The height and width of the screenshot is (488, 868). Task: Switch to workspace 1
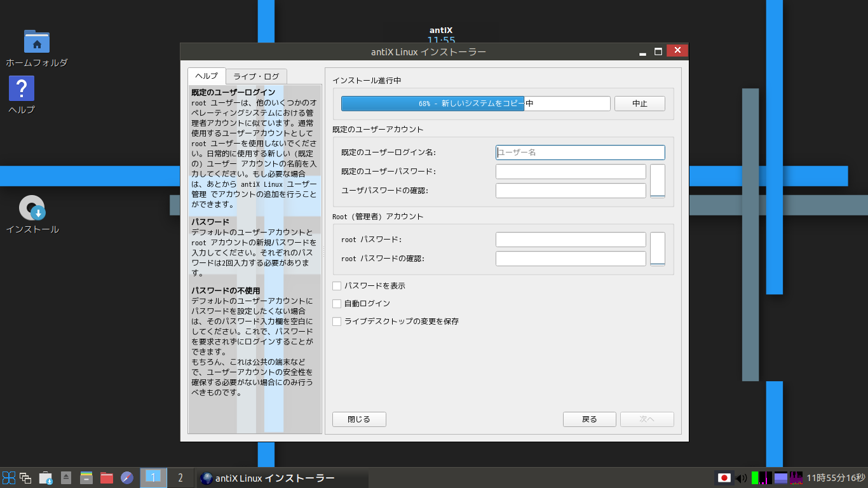(153, 478)
